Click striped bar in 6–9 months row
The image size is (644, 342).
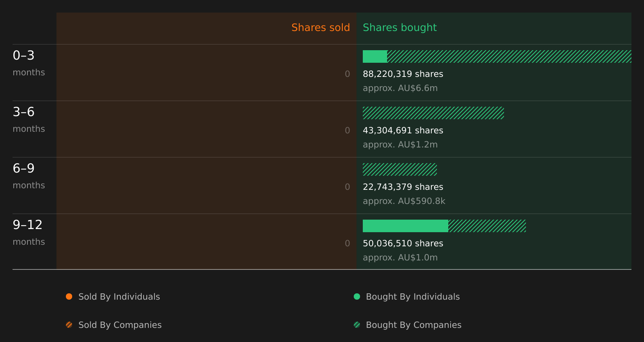click(400, 169)
